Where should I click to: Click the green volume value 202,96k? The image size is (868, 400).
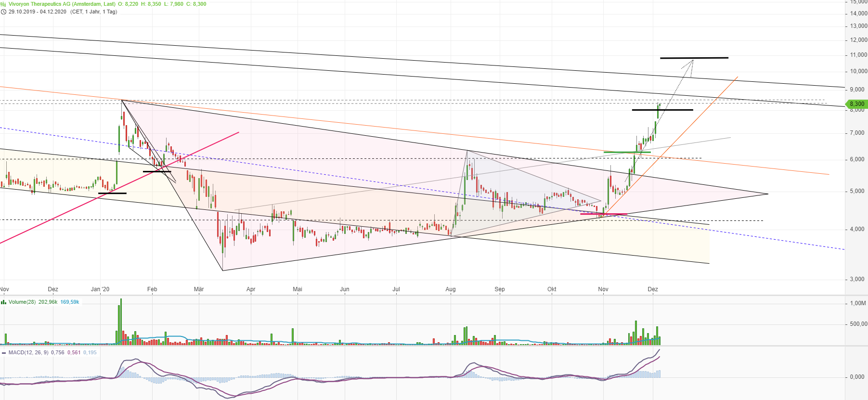[x=48, y=302]
